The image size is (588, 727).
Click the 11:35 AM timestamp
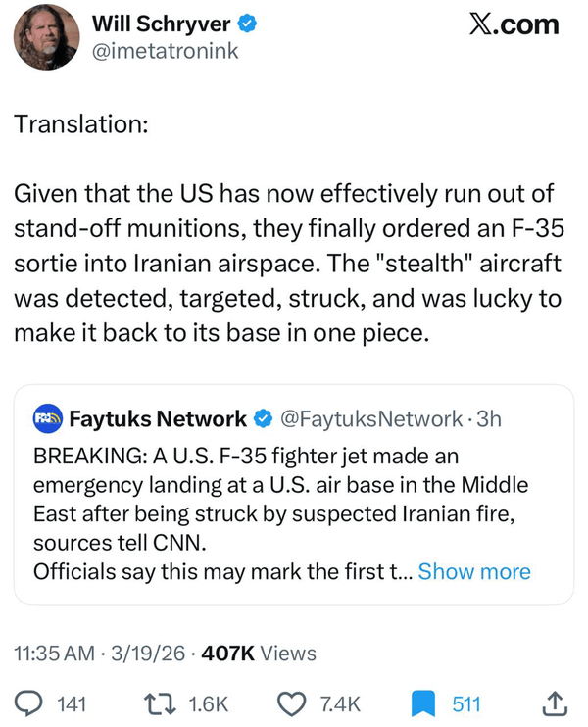[x=52, y=653]
